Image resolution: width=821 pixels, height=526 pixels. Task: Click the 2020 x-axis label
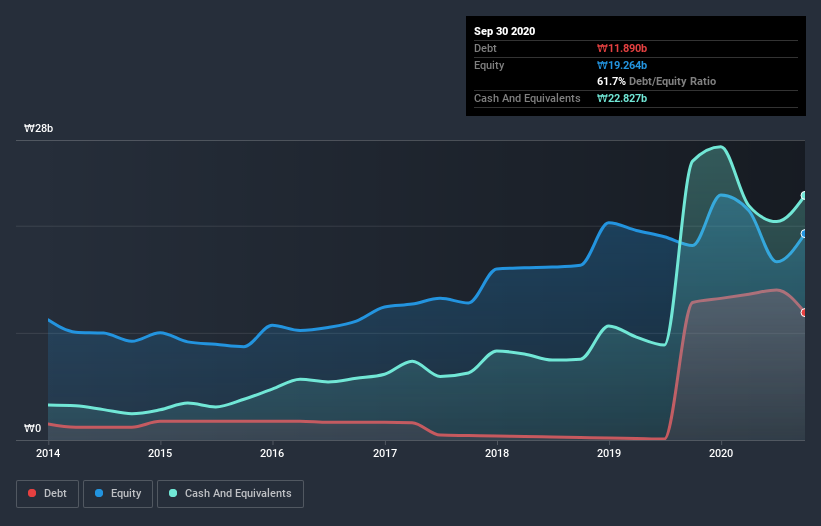[x=721, y=453]
